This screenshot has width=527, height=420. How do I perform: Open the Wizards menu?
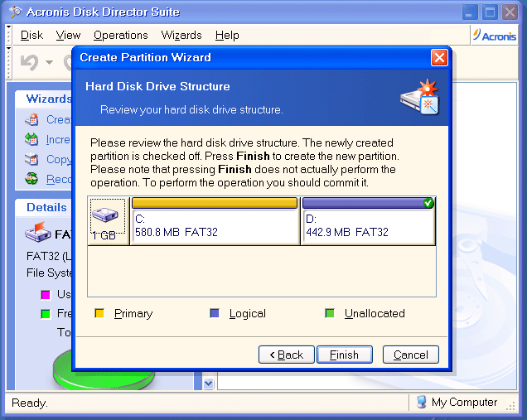click(181, 36)
